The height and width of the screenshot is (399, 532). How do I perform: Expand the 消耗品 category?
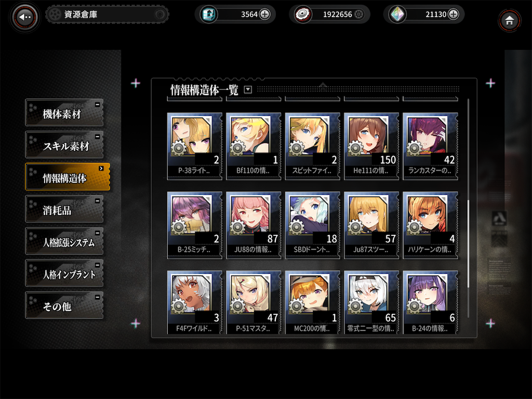coord(64,209)
